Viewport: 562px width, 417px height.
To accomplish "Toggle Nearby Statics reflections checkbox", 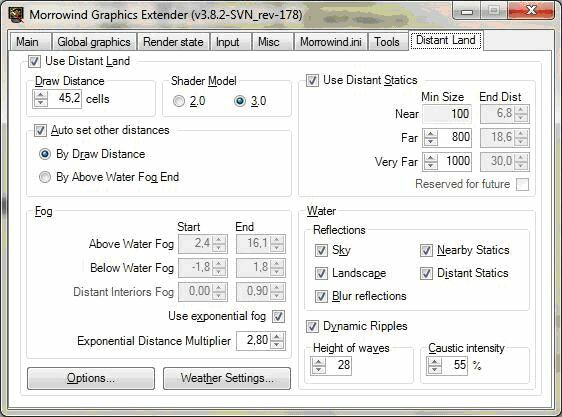I will coord(426,250).
